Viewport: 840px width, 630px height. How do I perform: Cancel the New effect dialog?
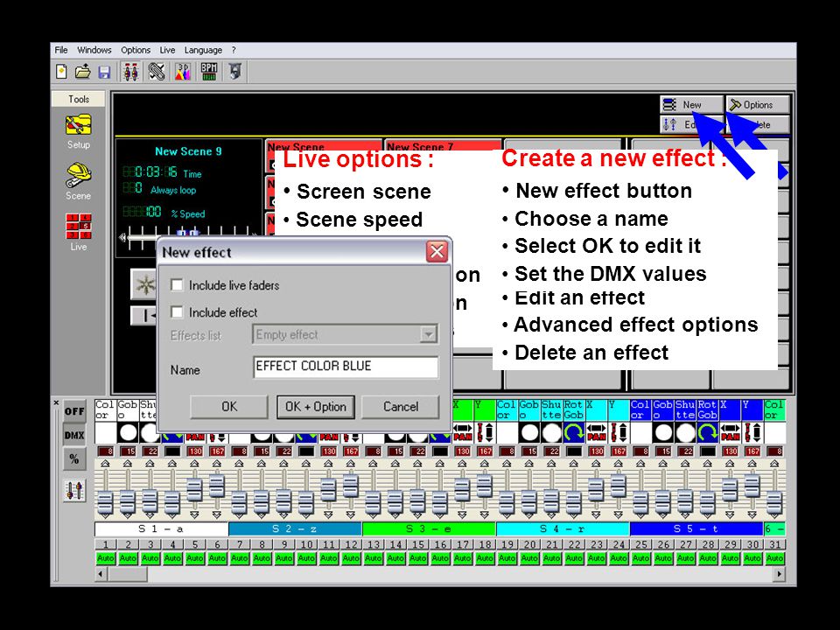[401, 407]
